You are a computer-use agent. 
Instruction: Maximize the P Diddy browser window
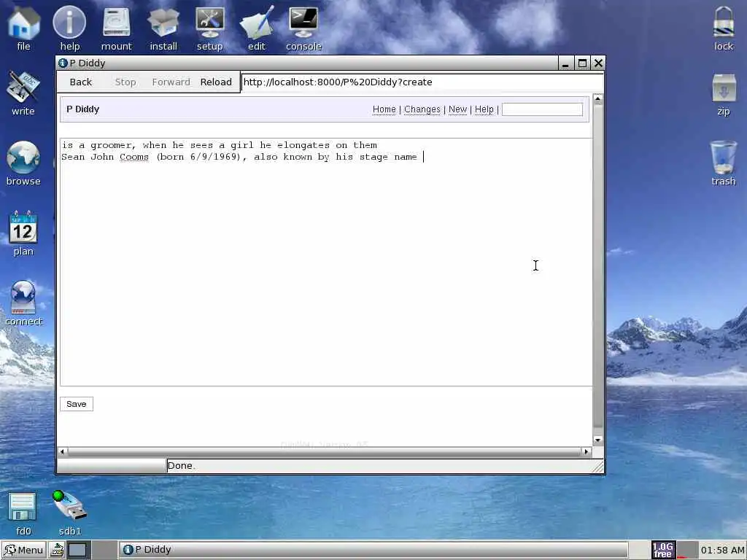(581, 63)
